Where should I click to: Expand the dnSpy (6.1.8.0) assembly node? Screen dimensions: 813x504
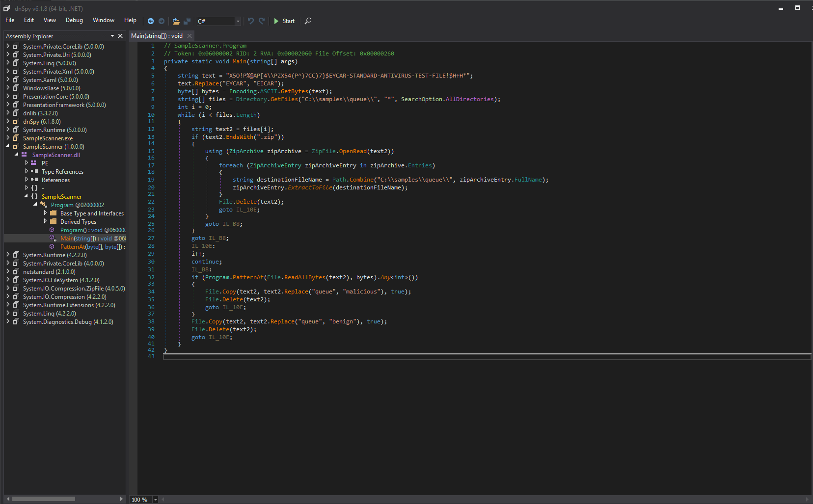(x=8, y=121)
